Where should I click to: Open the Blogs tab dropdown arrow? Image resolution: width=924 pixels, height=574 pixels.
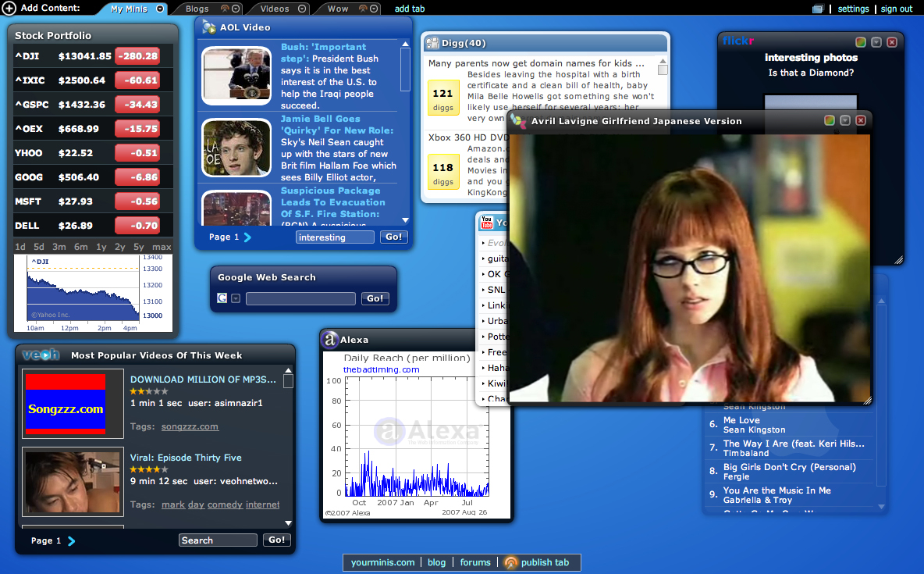point(236,9)
